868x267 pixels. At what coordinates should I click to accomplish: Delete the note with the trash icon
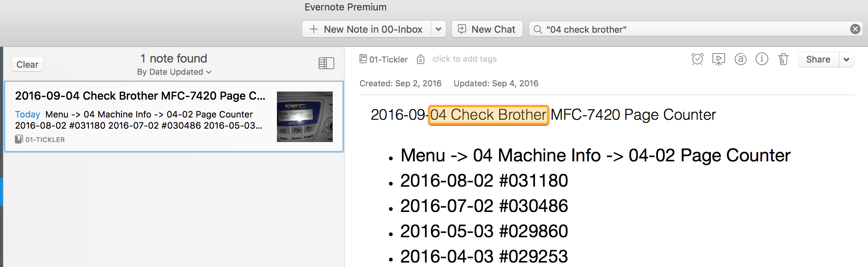point(784,59)
